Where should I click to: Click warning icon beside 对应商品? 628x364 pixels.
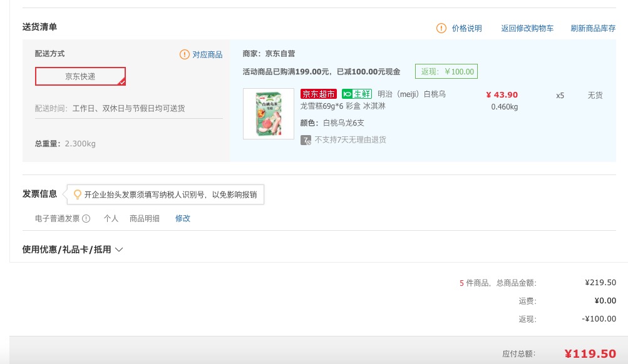(184, 54)
